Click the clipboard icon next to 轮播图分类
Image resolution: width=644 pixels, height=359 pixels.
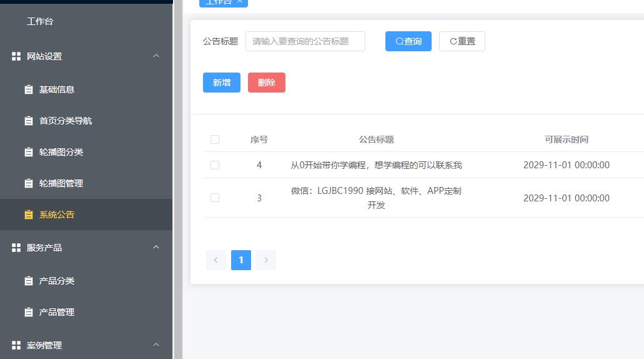click(29, 152)
